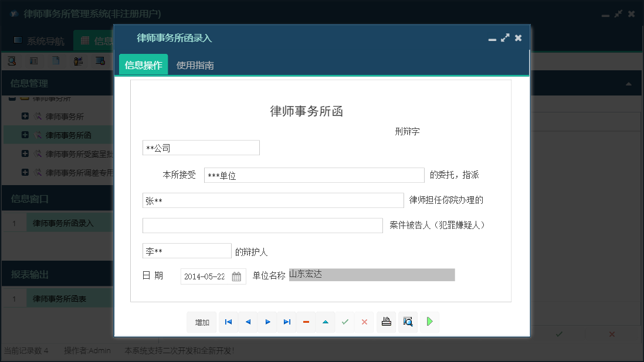Click the next record arrow icon
Screen dimensions: 644x362
267,322
